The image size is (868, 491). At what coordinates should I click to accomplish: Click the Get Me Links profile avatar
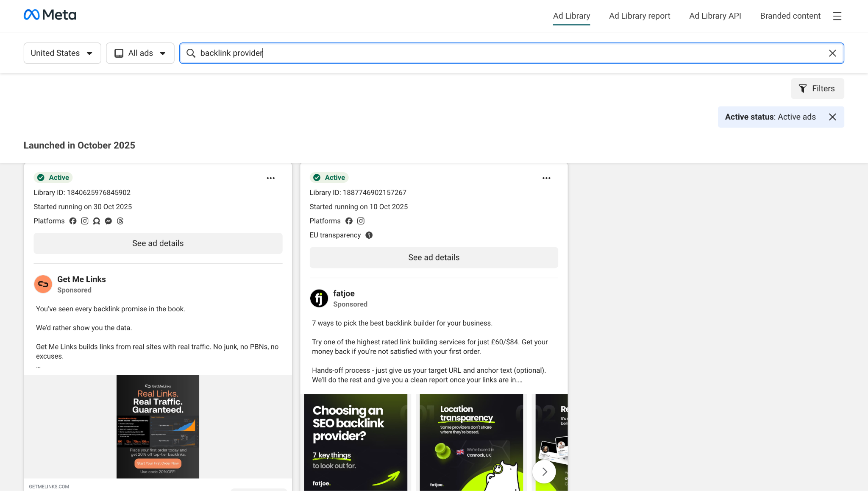click(x=43, y=284)
